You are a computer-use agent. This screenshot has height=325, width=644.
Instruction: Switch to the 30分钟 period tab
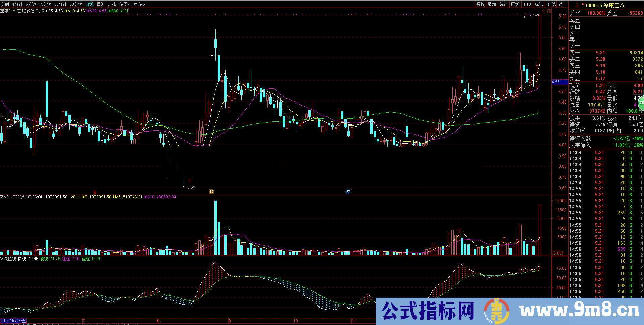(x=60, y=4)
